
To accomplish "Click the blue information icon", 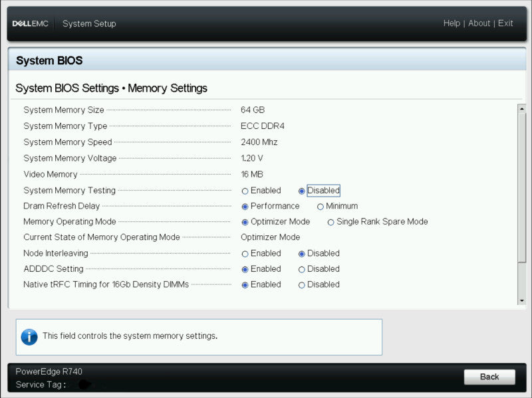I will [29, 337].
